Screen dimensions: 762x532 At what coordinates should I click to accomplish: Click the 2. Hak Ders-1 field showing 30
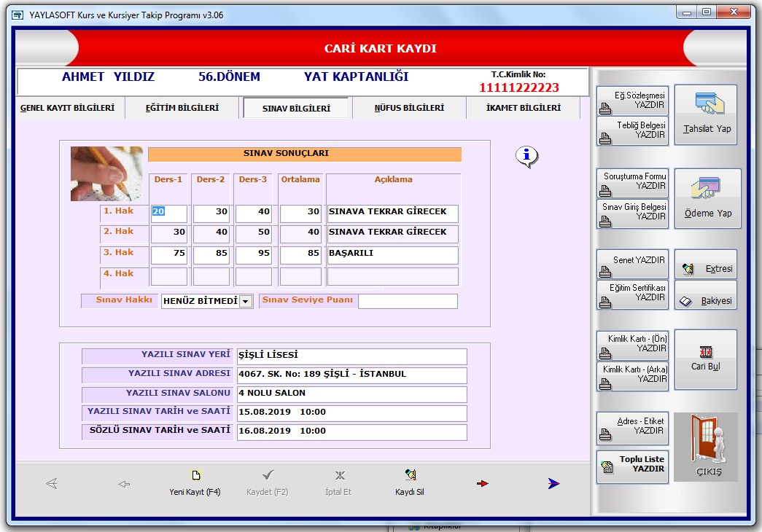tap(169, 232)
